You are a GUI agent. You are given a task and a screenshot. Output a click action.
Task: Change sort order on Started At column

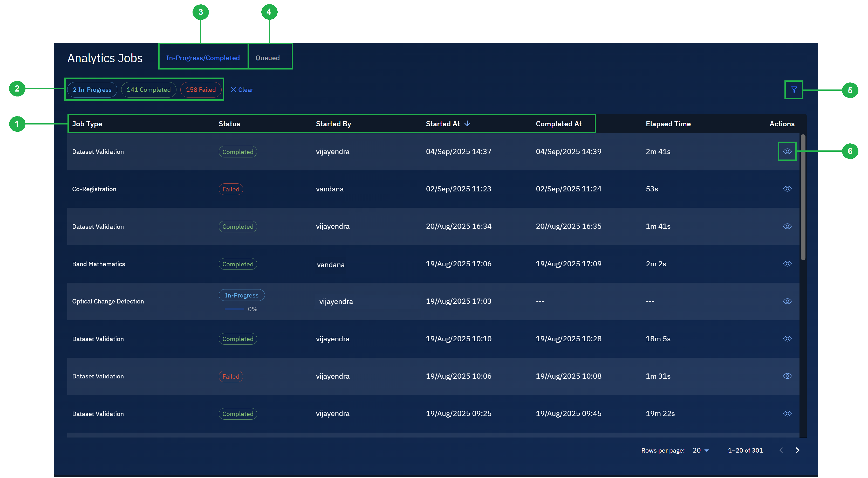(448, 124)
